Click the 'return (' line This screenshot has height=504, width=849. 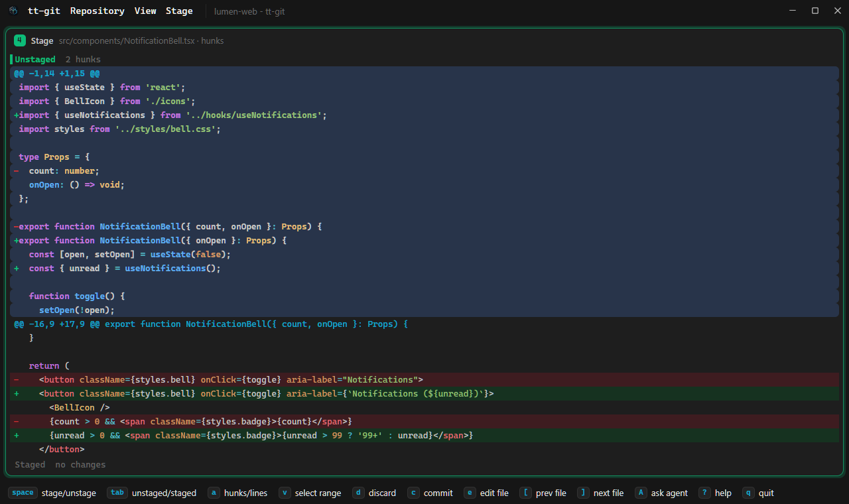(x=424, y=365)
